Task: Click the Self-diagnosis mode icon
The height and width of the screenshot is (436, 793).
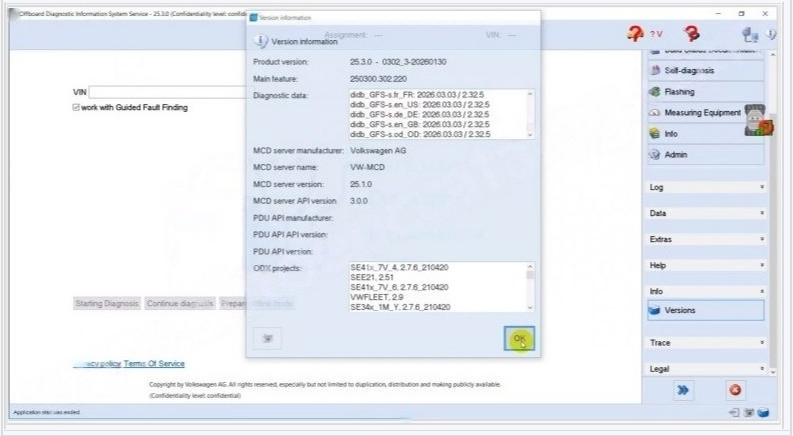Action: [x=655, y=70]
